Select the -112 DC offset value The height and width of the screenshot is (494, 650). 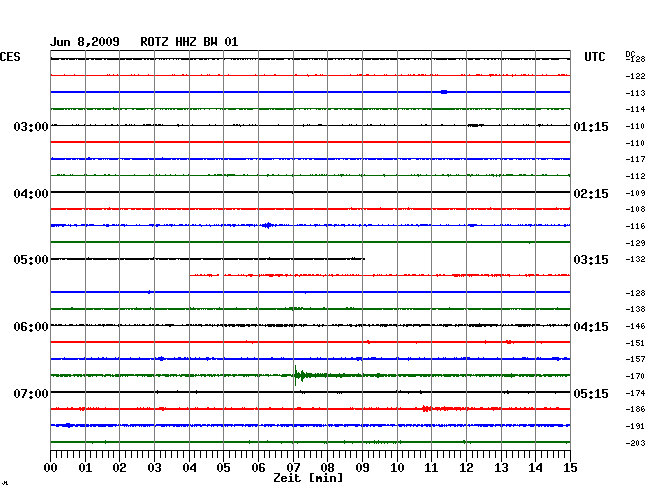coord(635,177)
